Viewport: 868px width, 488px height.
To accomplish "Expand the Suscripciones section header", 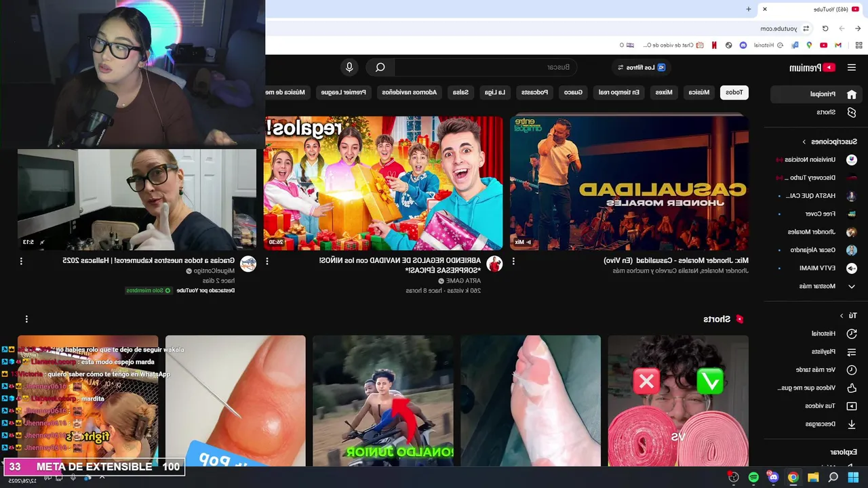I will point(830,142).
